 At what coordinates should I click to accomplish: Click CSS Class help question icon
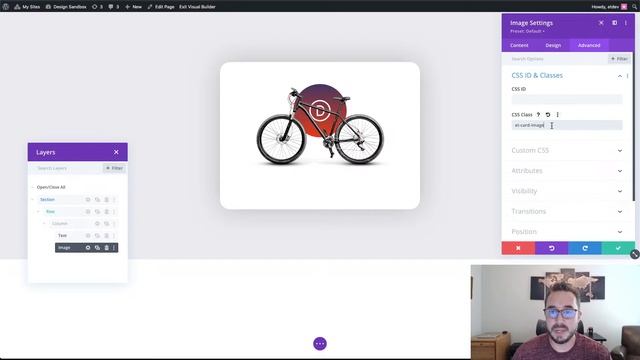538,115
